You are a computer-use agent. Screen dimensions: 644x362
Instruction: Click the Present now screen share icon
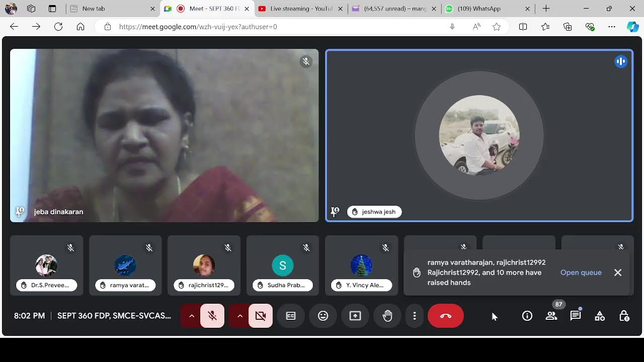(x=355, y=316)
